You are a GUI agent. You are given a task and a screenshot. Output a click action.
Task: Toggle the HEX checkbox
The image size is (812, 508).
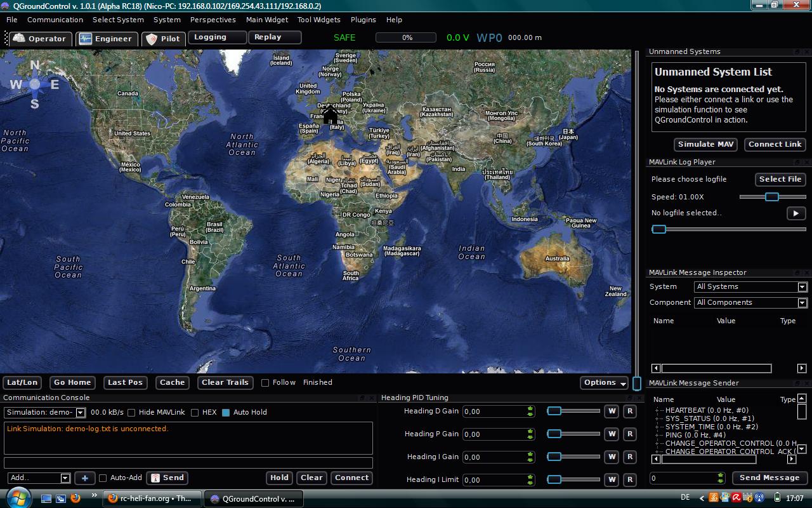pyautogui.click(x=195, y=413)
